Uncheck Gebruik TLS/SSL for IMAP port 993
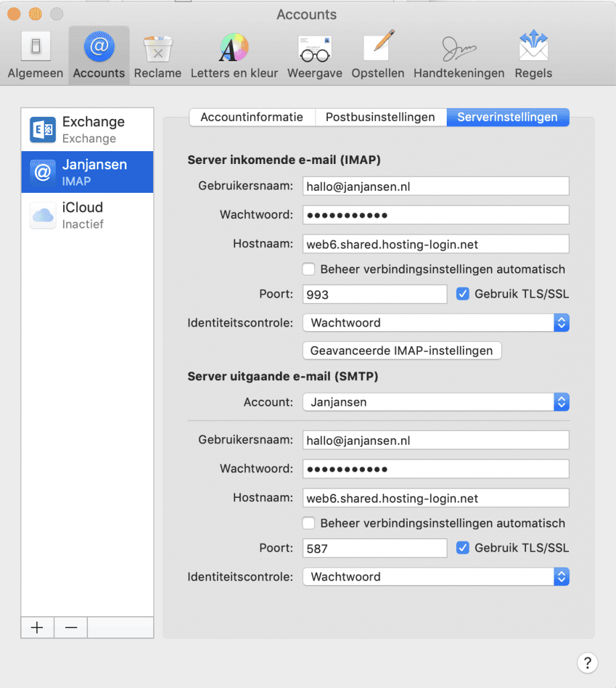Viewport: 616px width, 688px height. (x=462, y=294)
